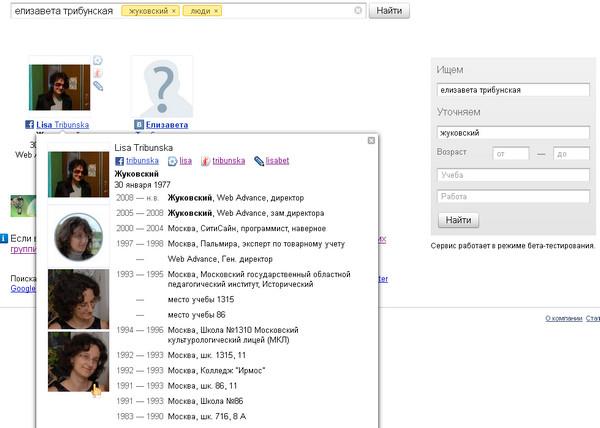Select Lisa Tribunska result thumbnail photo
The image size is (600, 428).
click(60, 87)
